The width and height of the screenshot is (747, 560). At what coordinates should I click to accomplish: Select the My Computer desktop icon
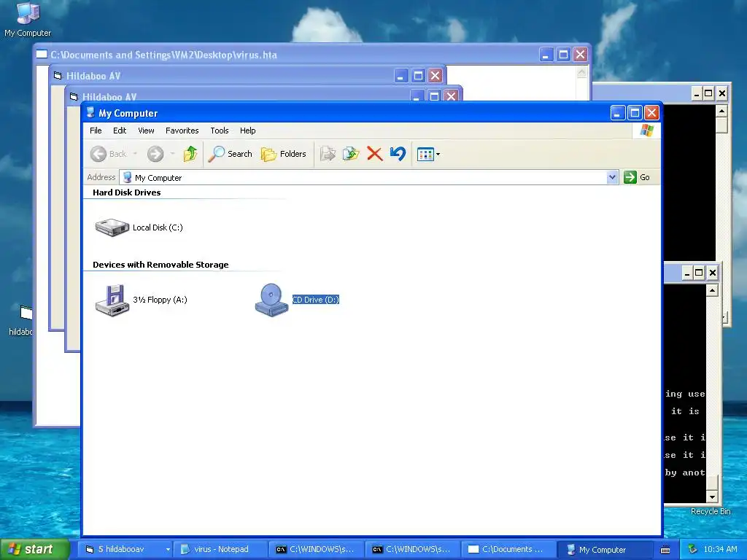[x=28, y=20]
